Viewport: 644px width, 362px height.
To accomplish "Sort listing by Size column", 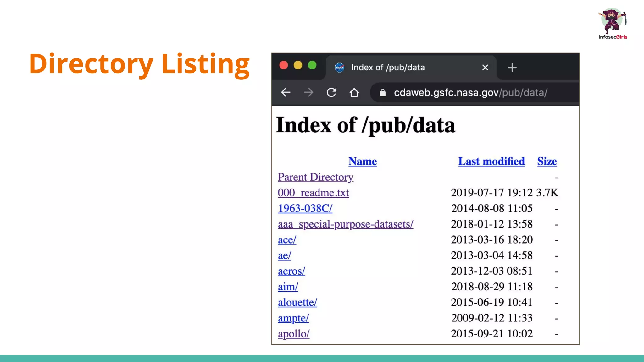I will point(547,161).
